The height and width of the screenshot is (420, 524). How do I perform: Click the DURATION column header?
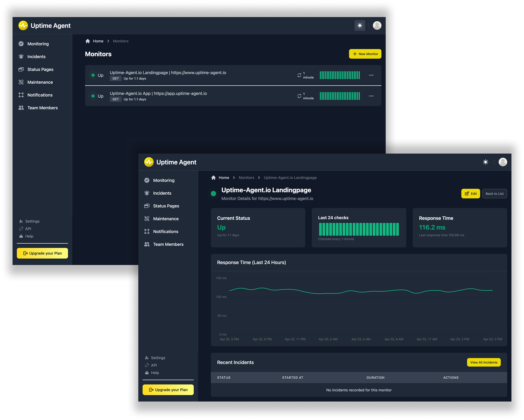click(x=375, y=378)
